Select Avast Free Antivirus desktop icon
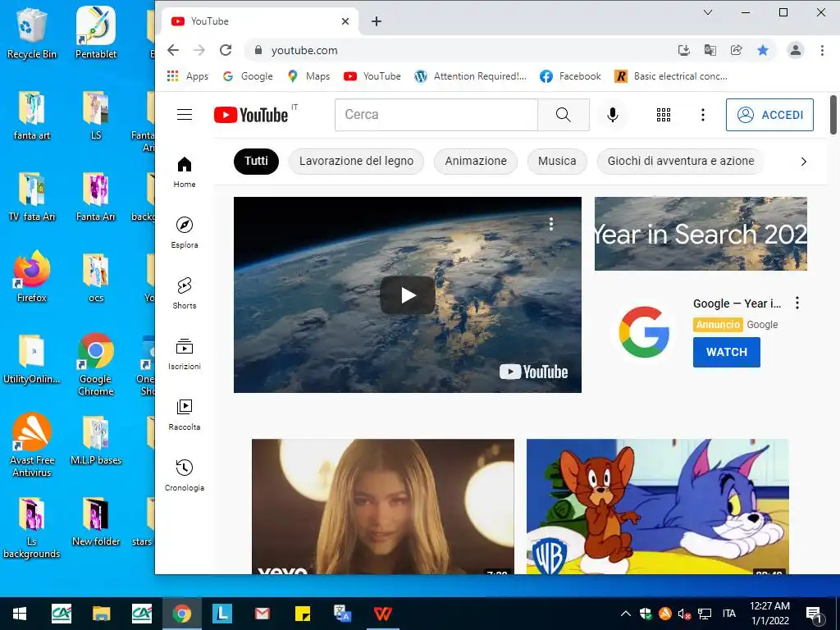Screen dimensions: 840x630 click(x=32, y=445)
